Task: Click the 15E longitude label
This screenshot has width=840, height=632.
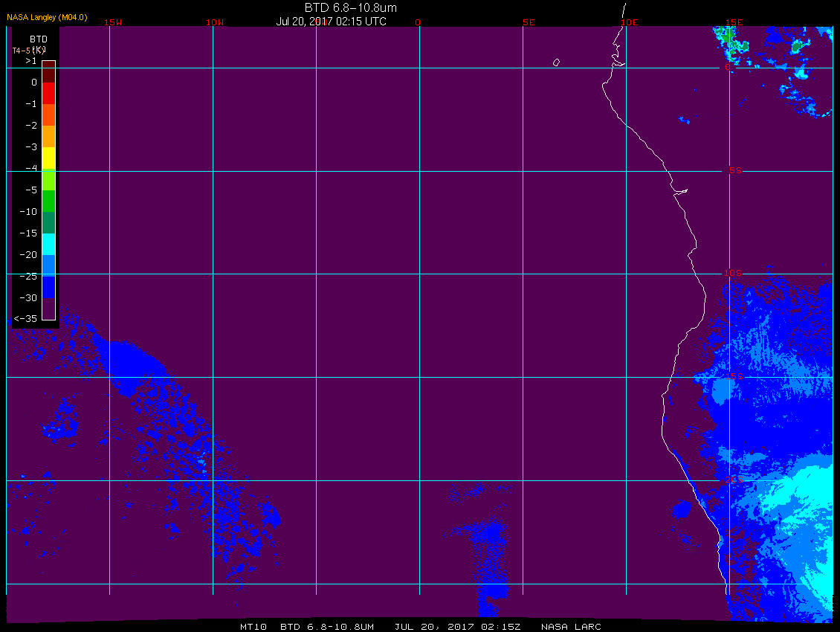Action: [734, 22]
